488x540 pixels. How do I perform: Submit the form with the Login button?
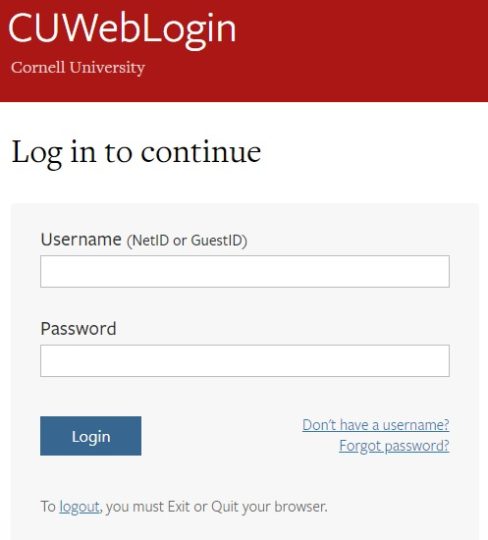(x=91, y=436)
